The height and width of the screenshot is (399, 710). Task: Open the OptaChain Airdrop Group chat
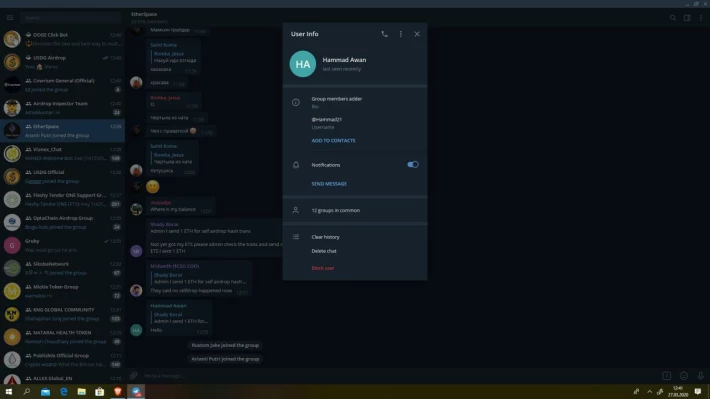tap(62, 222)
